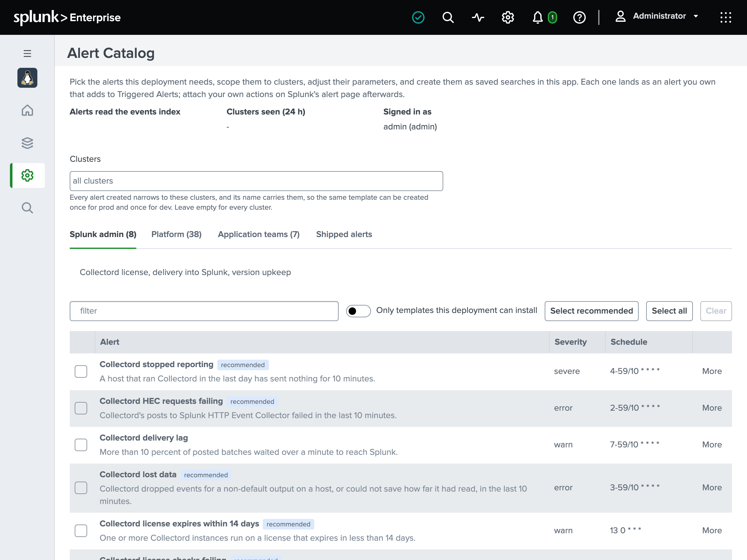Click the Select recommended button
Image resolution: width=747 pixels, height=560 pixels.
(591, 311)
